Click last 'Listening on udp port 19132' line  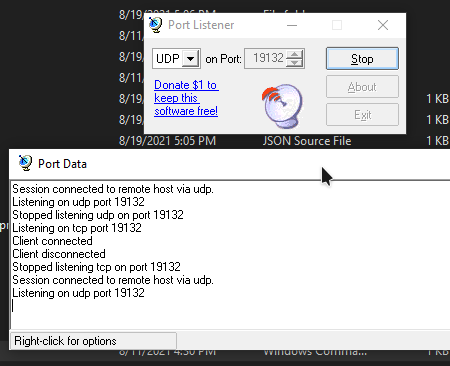coord(79,293)
